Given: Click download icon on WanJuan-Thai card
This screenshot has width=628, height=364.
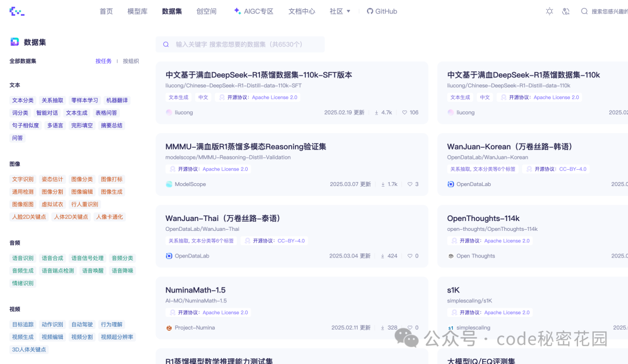Looking at the screenshot, I should point(383,256).
